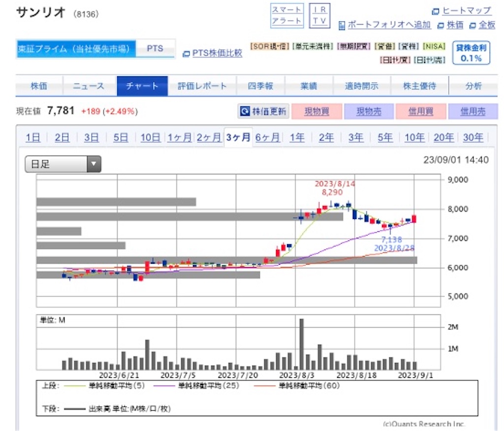Switch to PTS market
The height and width of the screenshot is (431, 504).
155,49
